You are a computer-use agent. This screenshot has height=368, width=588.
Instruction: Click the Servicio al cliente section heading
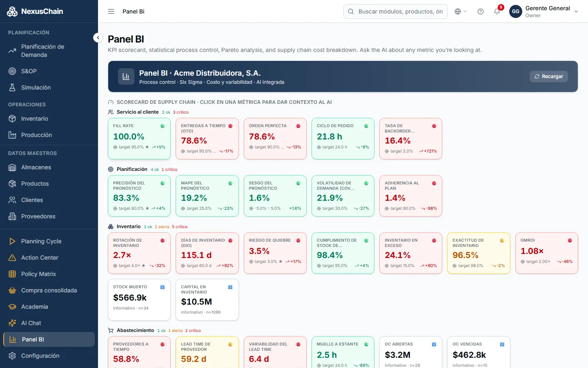click(138, 112)
